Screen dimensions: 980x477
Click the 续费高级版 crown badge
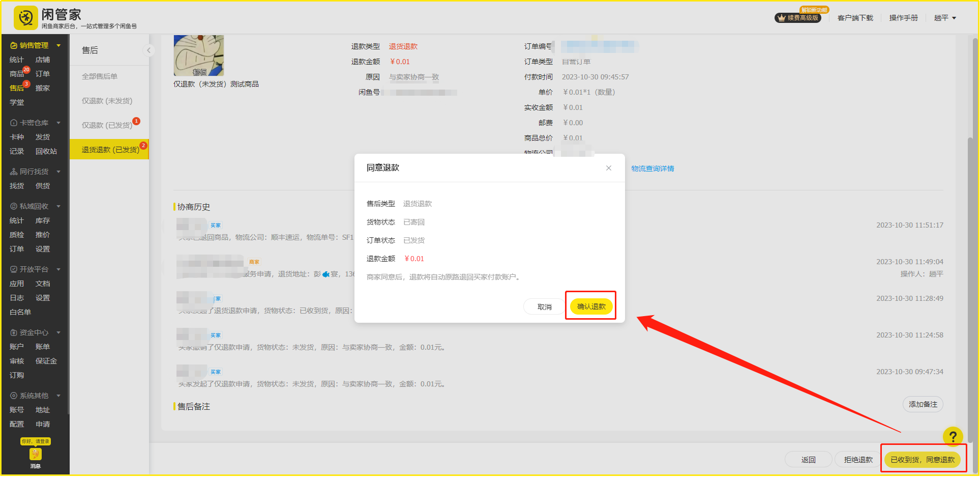point(797,18)
